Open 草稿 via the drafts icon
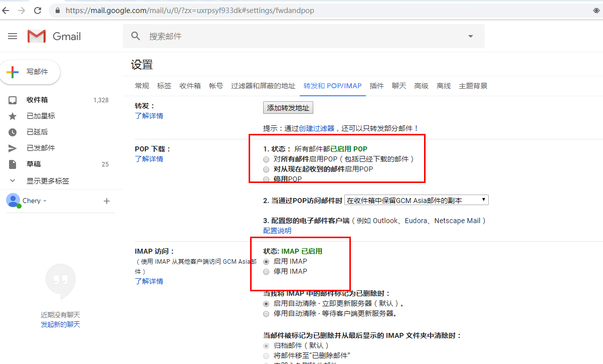603x364 pixels. coord(13,164)
